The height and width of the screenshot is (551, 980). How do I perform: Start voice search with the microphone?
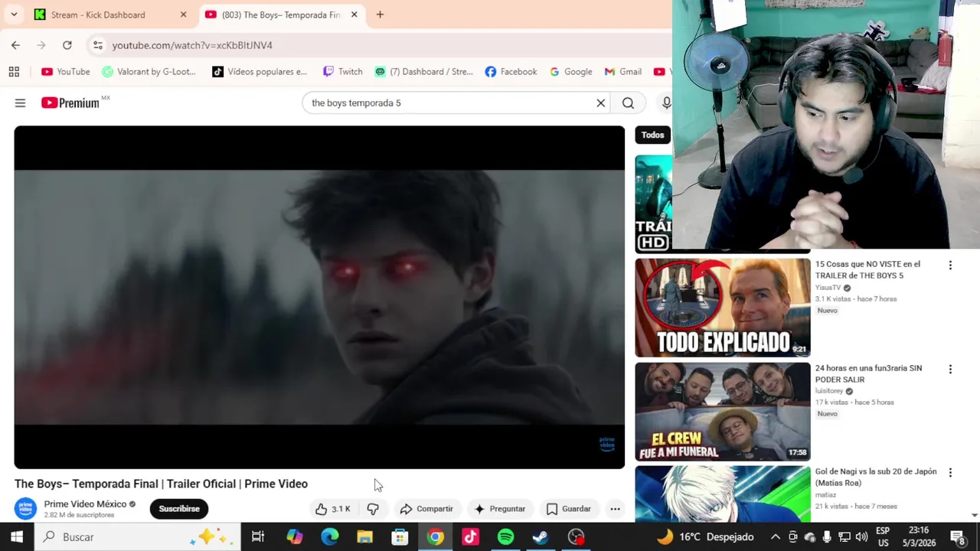(666, 103)
